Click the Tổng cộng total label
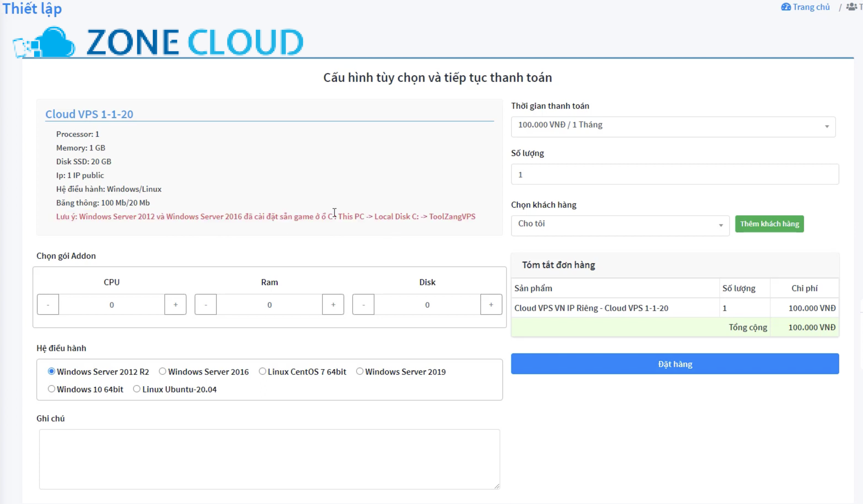The image size is (863, 504). pyautogui.click(x=748, y=327)
